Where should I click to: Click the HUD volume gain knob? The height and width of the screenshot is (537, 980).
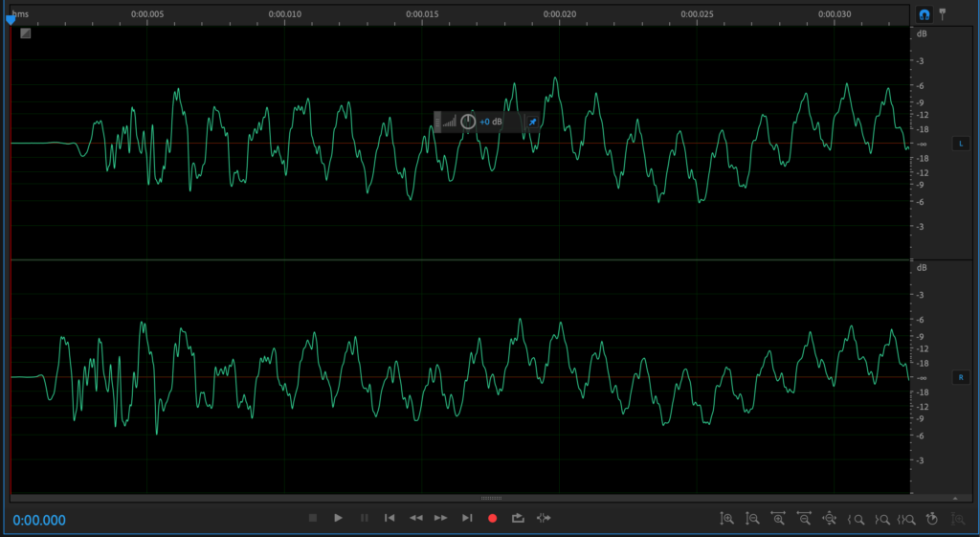[468, 122]
